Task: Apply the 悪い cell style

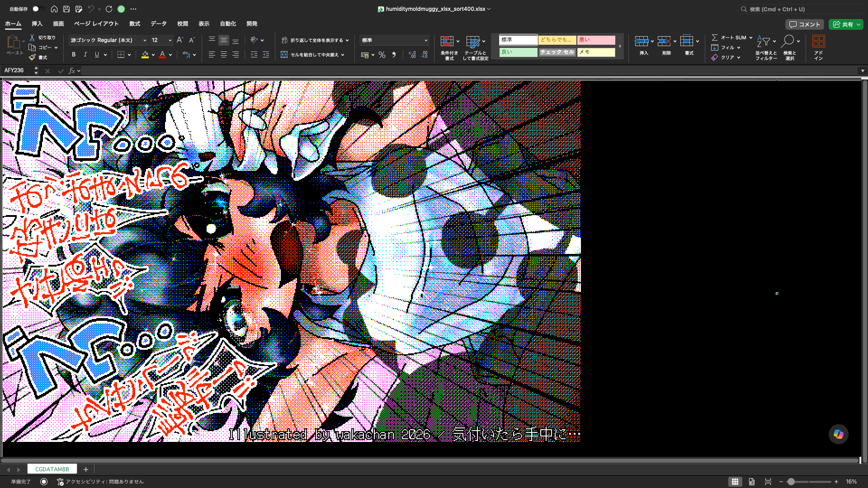Action: click(x=596, y=40)
